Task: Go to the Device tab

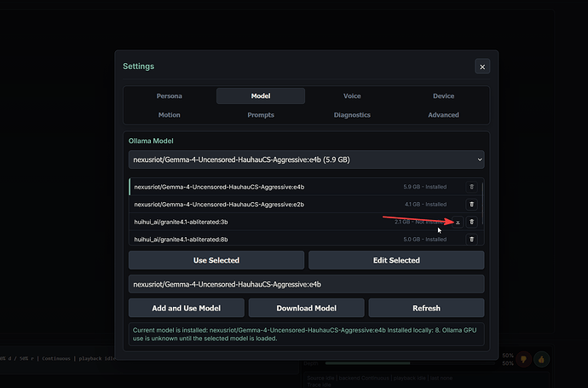Action: [x=444, y=96]
